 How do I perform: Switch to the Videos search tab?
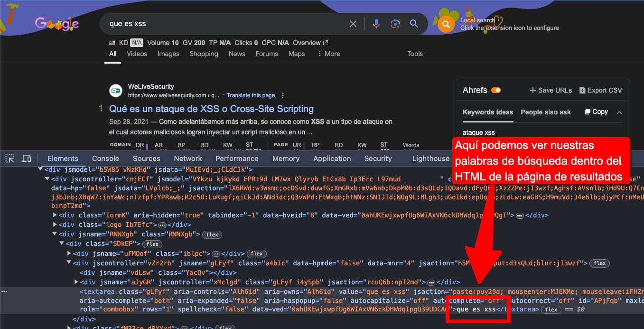137,54
